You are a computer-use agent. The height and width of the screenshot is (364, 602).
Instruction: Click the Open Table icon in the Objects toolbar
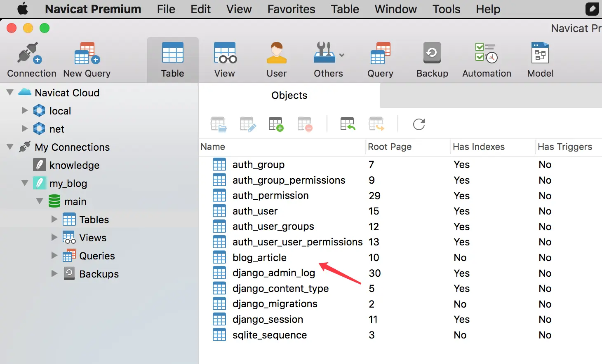click(x=219, y=124)
